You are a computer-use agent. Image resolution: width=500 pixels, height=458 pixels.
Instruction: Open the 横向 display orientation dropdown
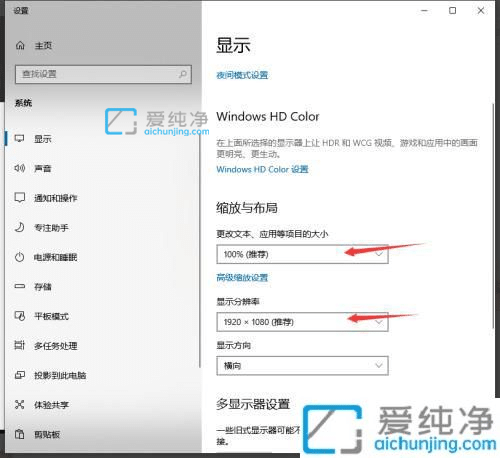[302, 366]
